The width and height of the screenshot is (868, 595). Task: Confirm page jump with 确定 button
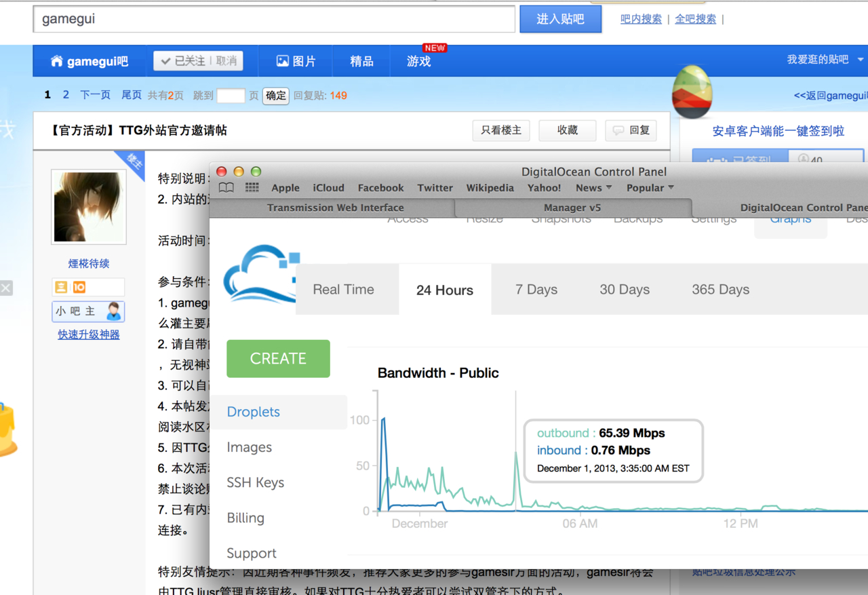[276, 96]
